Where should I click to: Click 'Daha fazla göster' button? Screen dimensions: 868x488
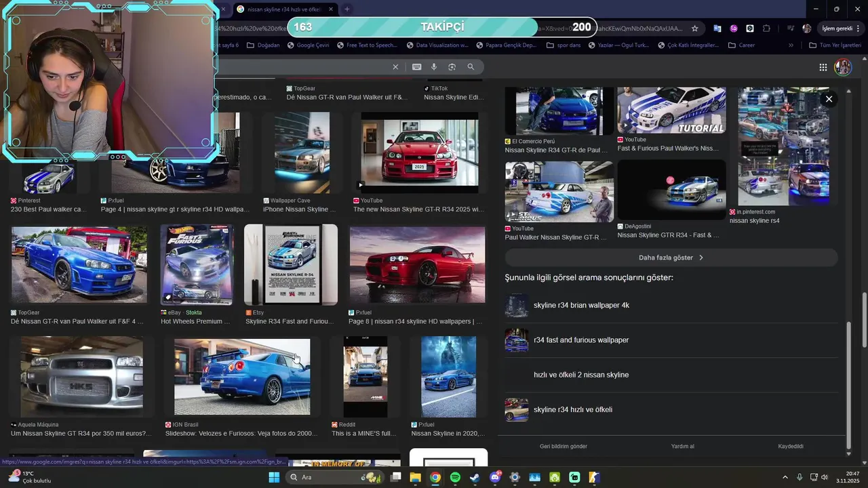(x=671, y=258)
